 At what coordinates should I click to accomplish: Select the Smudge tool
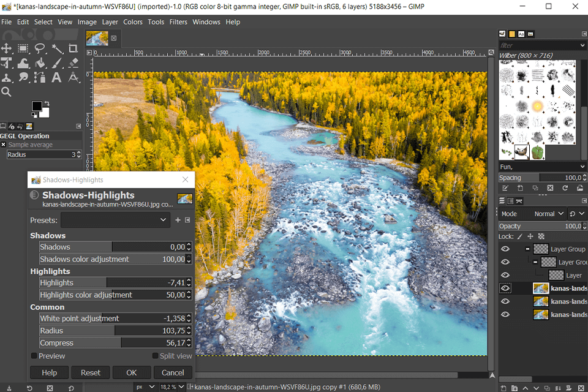pos(23,78)
